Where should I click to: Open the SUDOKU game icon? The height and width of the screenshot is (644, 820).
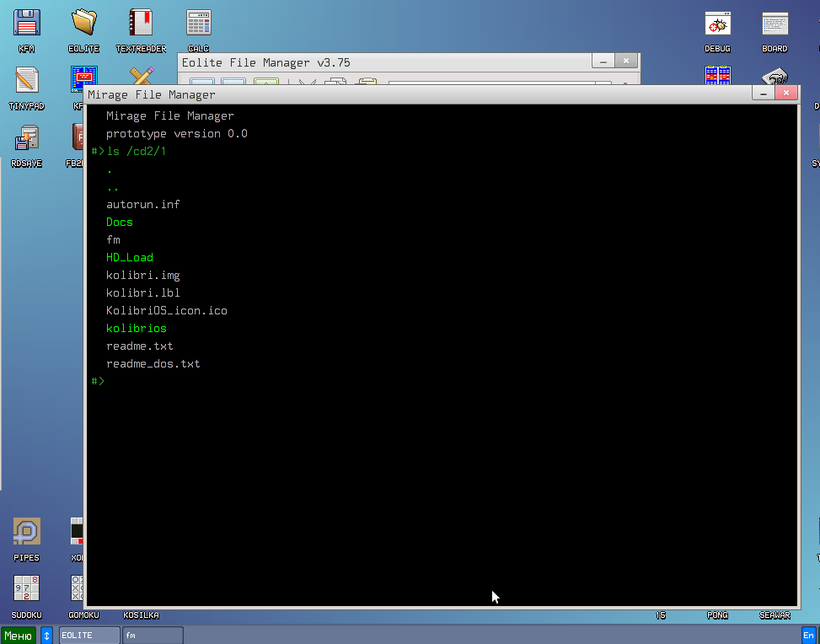pos(26,590)
